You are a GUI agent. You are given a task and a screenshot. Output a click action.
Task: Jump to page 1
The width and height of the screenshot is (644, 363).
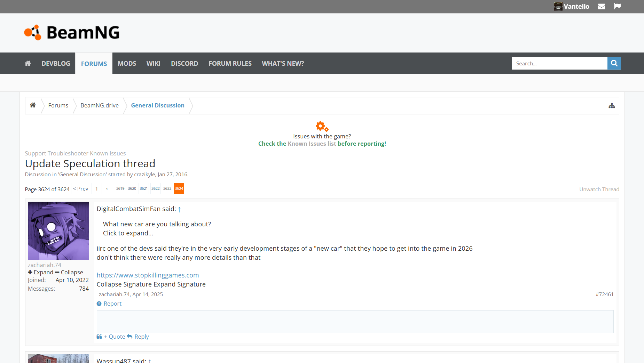[x=97, y=188]
